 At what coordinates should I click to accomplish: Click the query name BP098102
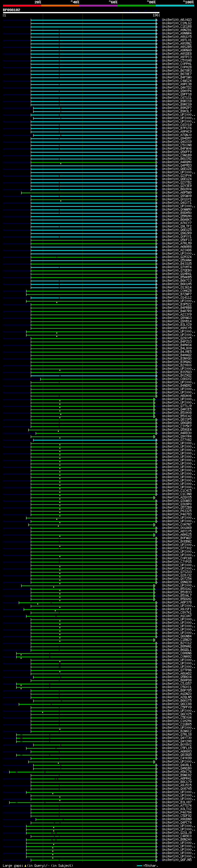click(11, 10)
